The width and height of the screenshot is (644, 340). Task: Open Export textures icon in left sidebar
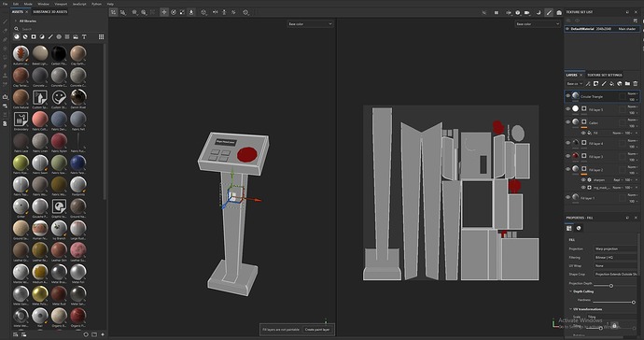click(x=5, y=96)
